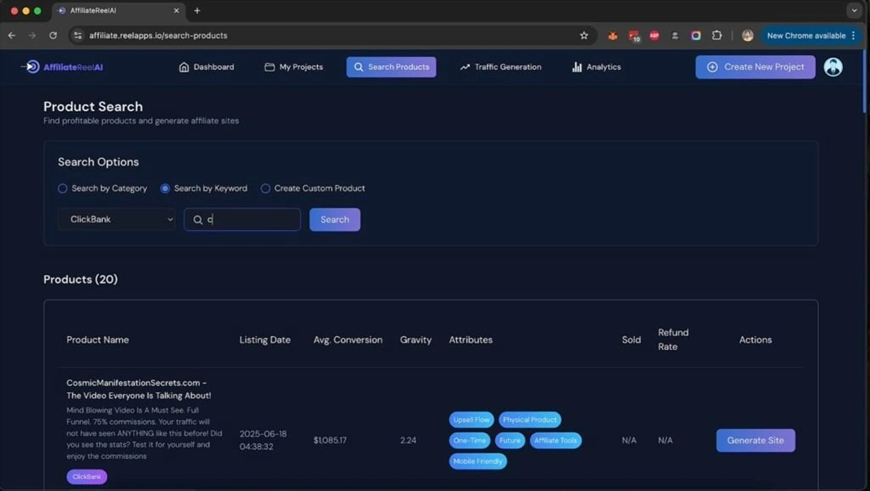Close the AffiliateReelAI tab

[176, 11]
